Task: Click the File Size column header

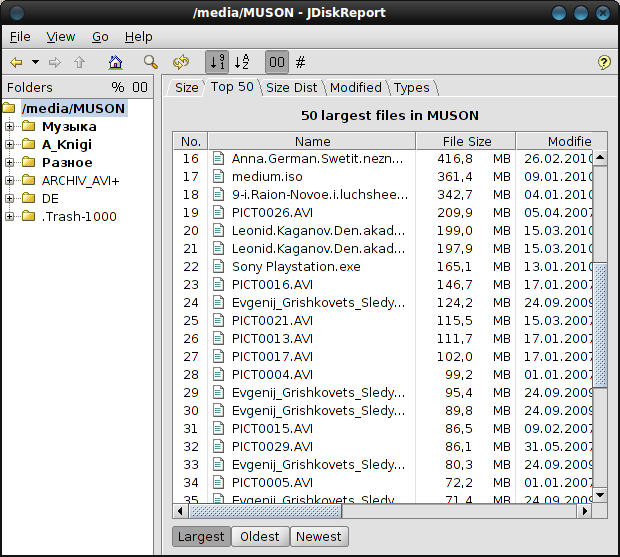Action: coord(466,141)
